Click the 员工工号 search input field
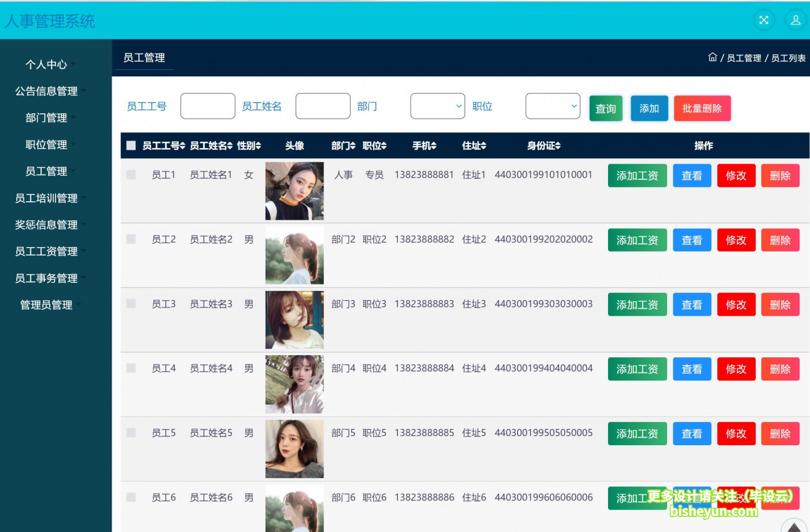The height and width of the screenshot is (532, 810). (208, 106)
